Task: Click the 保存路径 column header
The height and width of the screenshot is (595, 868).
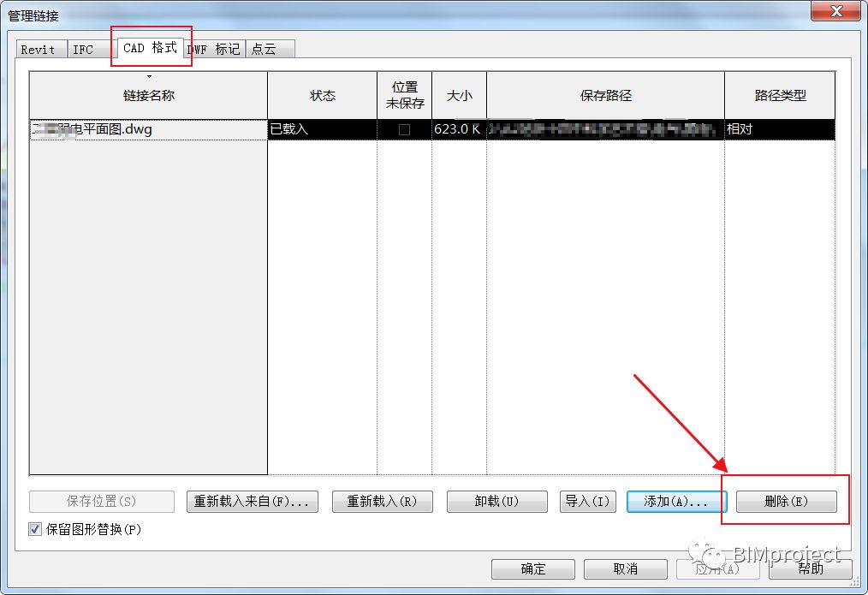Action: (x=605, y=95)
